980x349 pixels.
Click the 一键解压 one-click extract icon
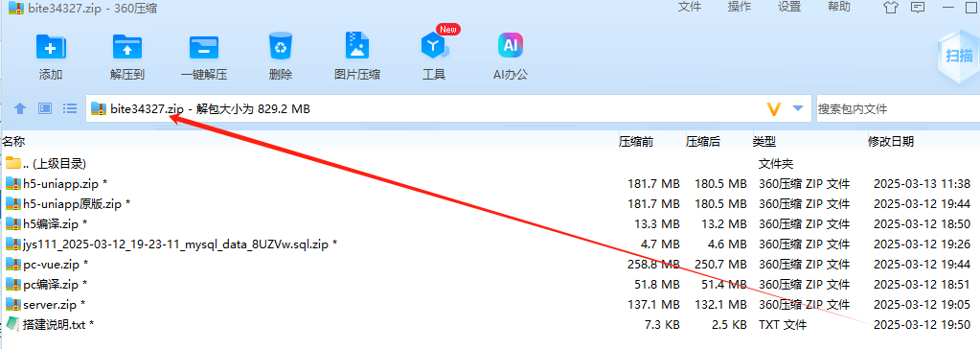[204, 47]
